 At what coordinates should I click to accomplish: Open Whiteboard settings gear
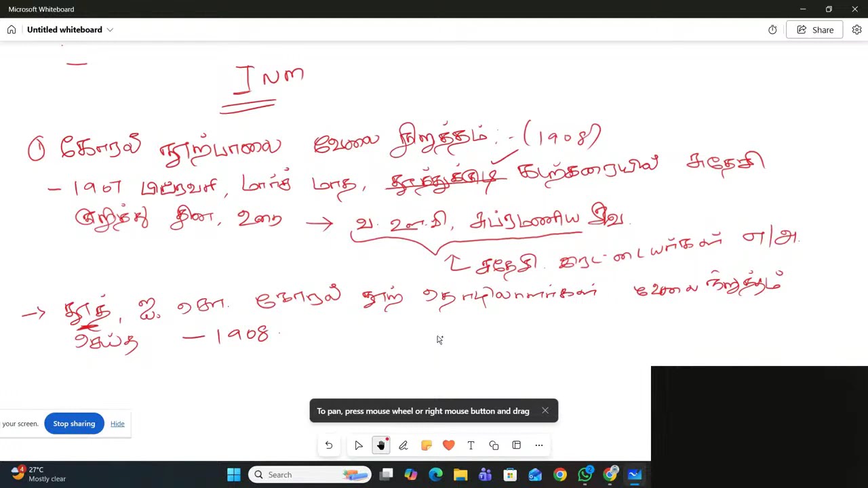856,30
